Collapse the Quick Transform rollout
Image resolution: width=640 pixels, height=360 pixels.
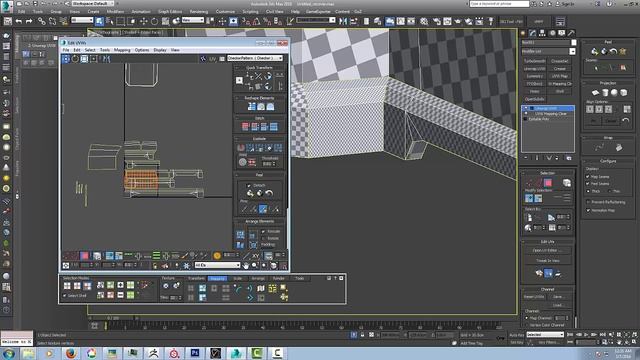tap(259, 68)
